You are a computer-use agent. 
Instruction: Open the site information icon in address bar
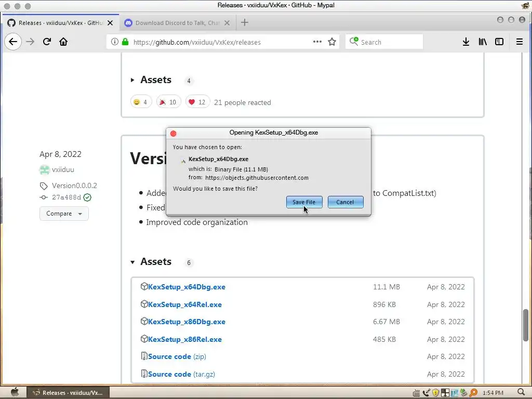pos(115,42)
